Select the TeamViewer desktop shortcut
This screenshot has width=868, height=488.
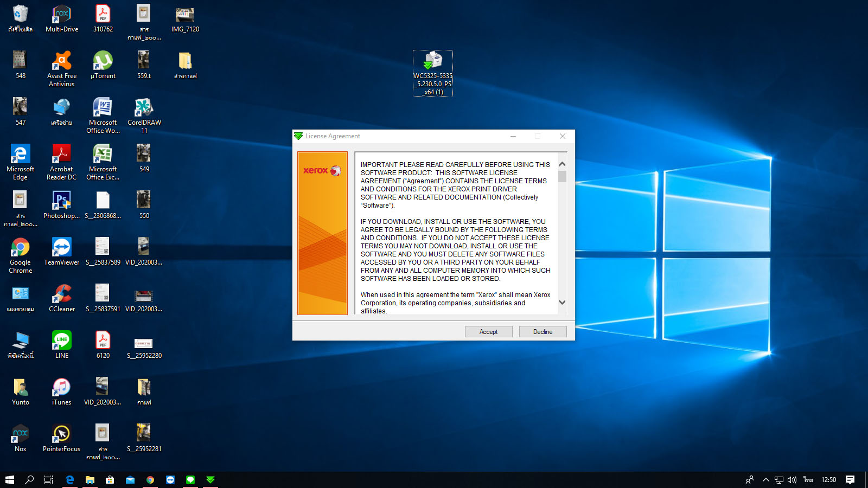pos(61,248)
